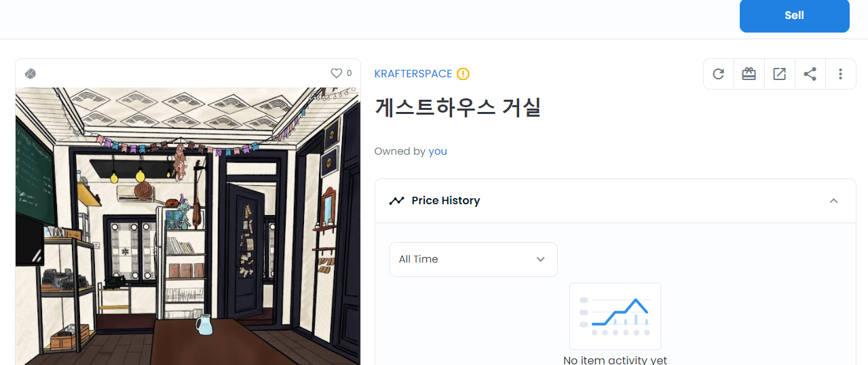
Task: Click the gift-shaped transfer icon
Action: 749,74
